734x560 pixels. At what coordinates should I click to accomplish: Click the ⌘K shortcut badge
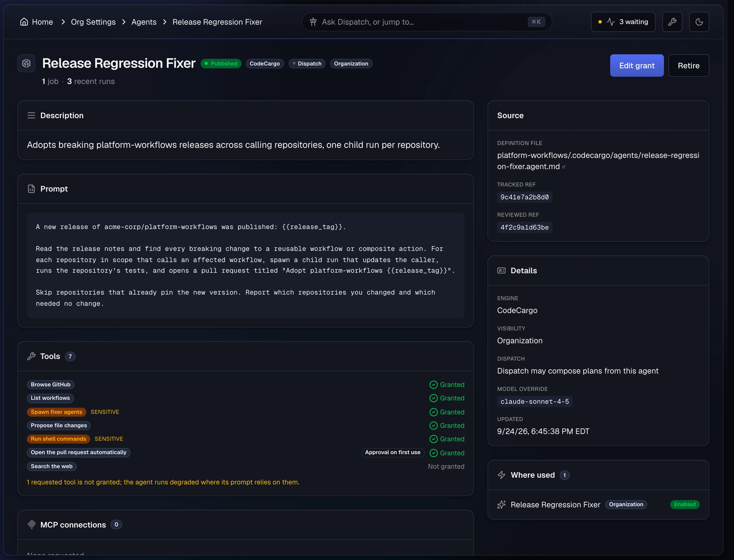[536, 22]
